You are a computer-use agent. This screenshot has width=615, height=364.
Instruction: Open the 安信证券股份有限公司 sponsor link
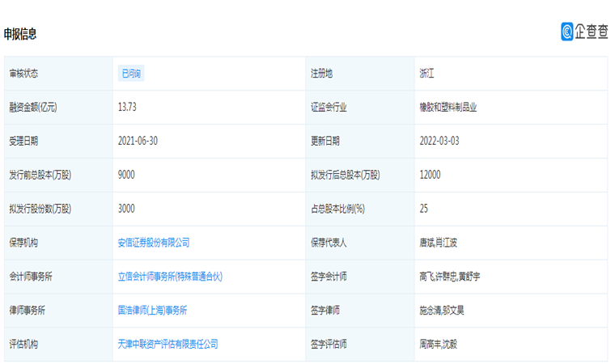[154, 243]
